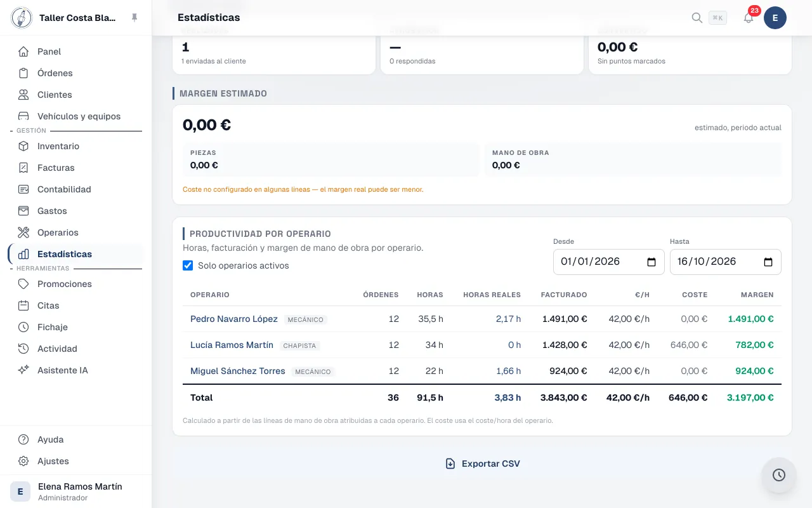Open the user avatar E in header
Viewport: 812px width, 508px height.
(775, 18)
